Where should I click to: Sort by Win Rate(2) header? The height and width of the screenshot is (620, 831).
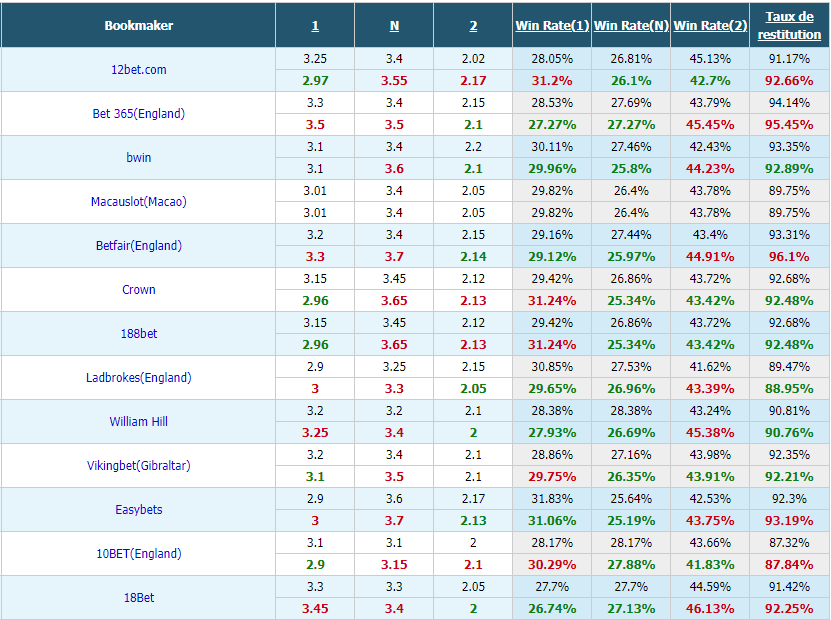710,25
